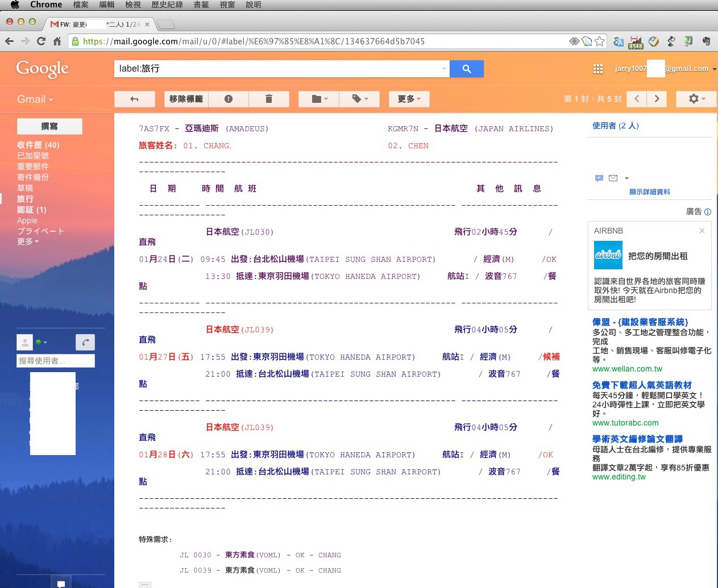Open the 歷史紀錄 menu

click(x=167, y=5)
